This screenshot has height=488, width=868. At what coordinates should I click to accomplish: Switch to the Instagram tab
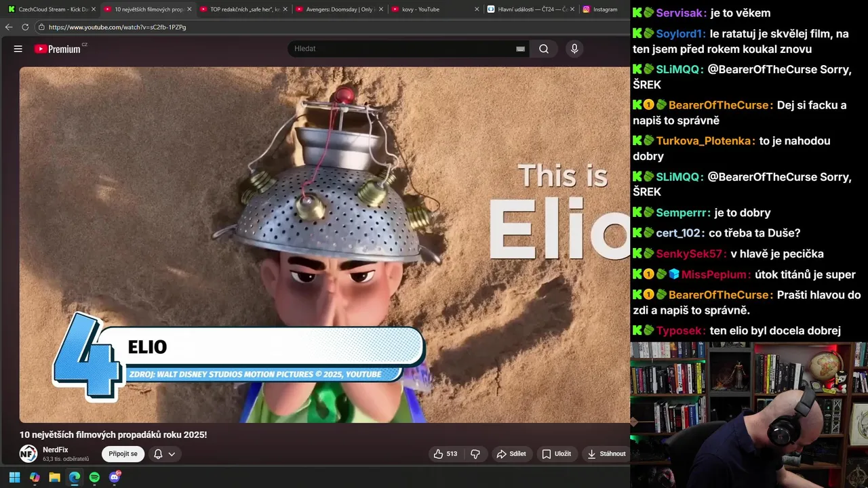(x=604, y=9)
